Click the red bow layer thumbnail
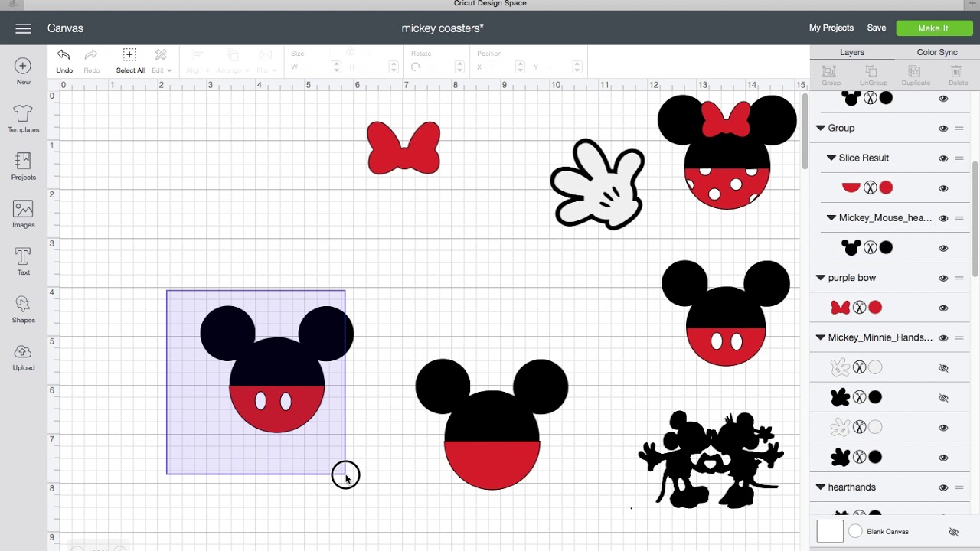This screenshot has width=980, height=551. 840,308
